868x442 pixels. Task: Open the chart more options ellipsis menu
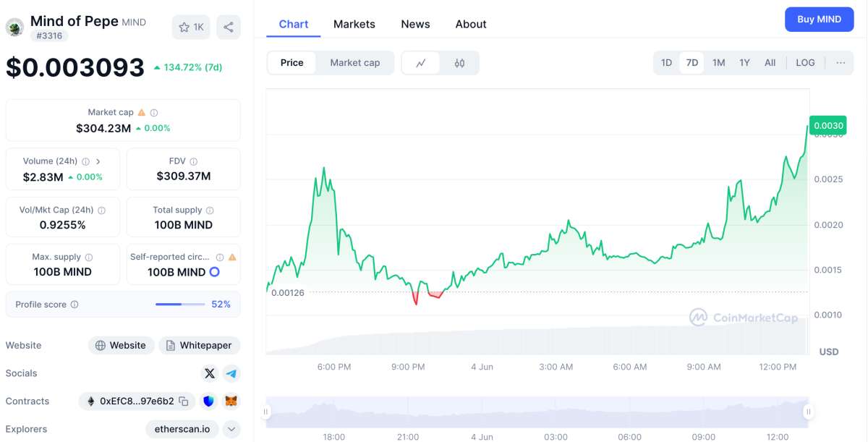pos(841,63)
